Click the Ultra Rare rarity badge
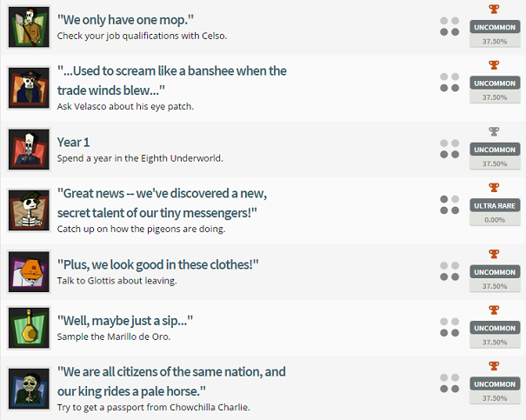 click(x=495, y=205)
